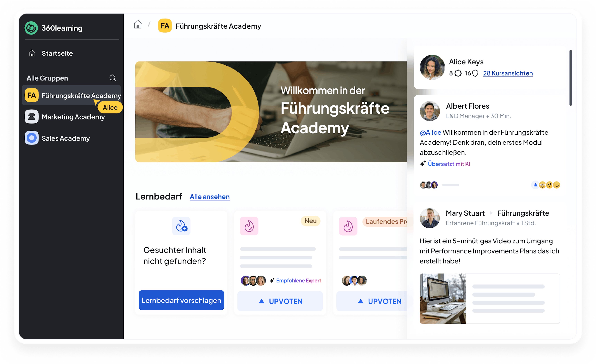This screenshot has width=596, height=364.
Task: Click the 360learning logo icon
Action: 31,28
